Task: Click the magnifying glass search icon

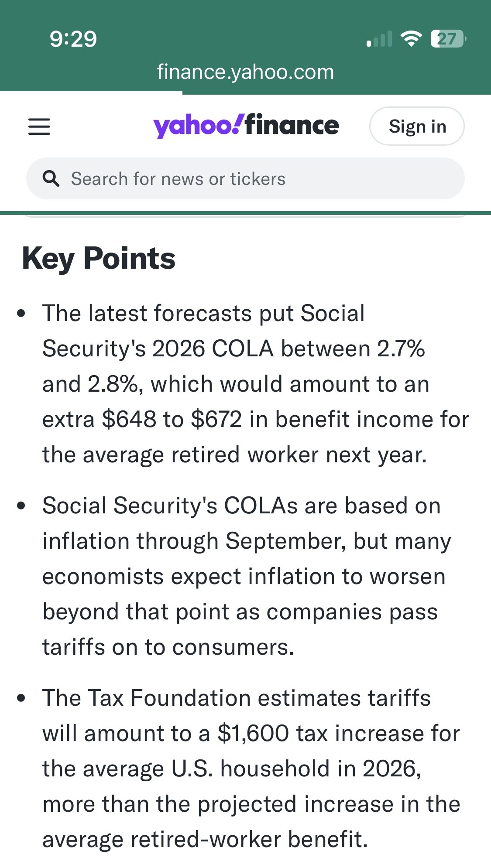Action: [51, 179]
